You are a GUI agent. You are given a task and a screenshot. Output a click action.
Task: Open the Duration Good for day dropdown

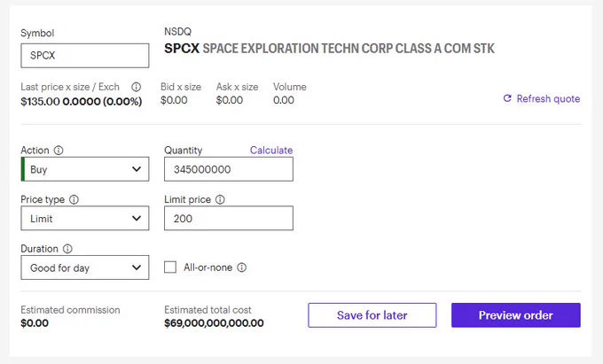tap(85, 267)
